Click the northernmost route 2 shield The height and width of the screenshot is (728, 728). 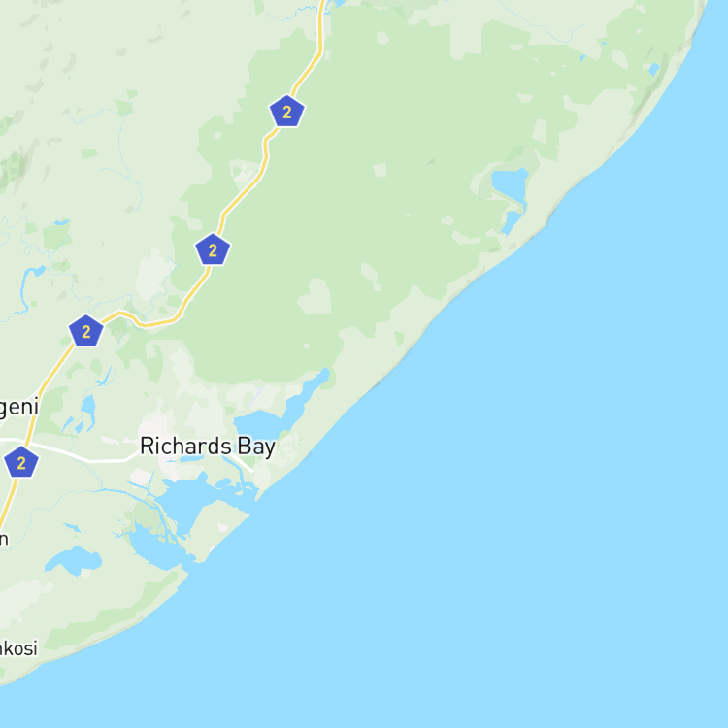[287, 111]
